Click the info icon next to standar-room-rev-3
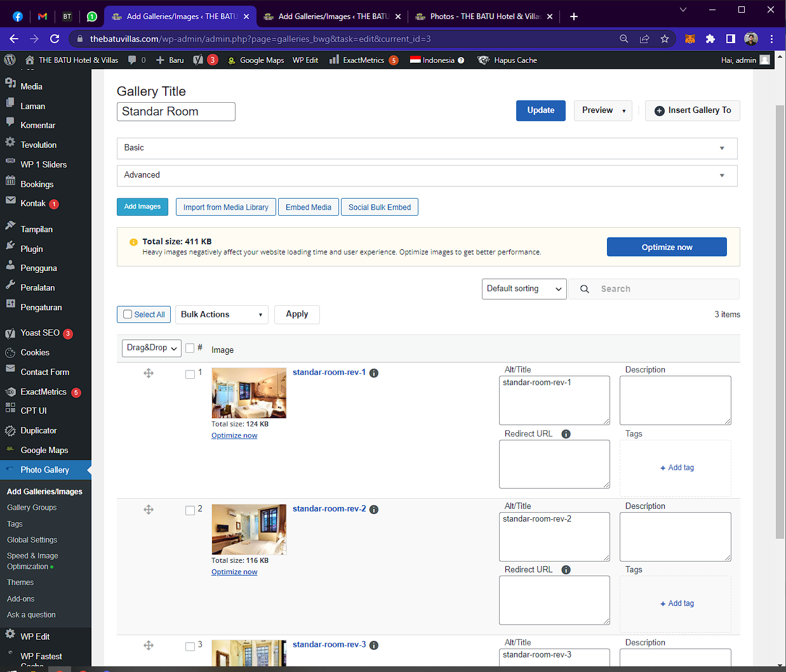Viewport: 786px width, 672px height. 374,645
